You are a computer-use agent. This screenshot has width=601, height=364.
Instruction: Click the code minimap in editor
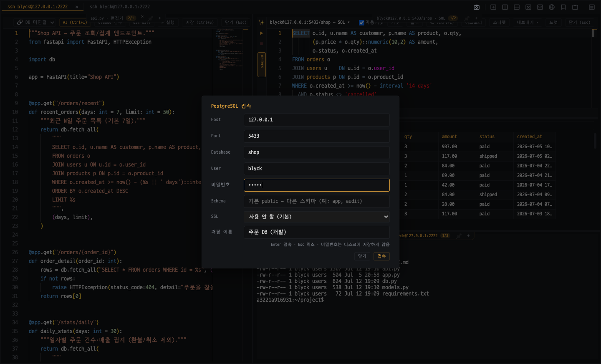[229, 49]
